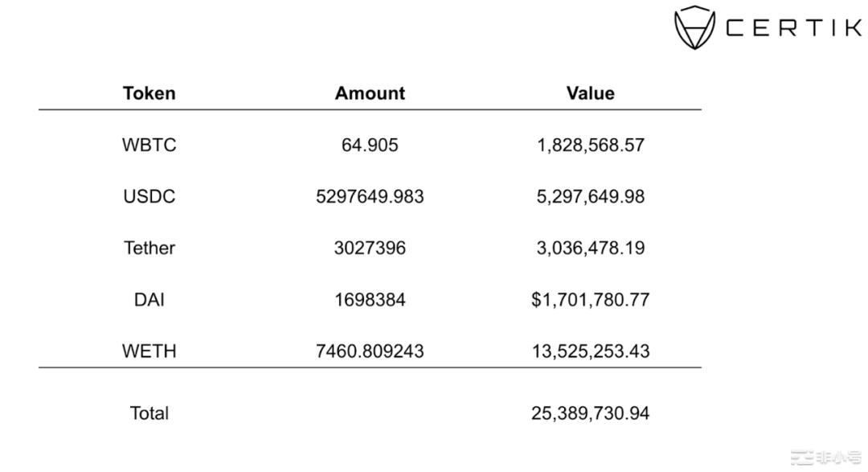Click the total value 25,389,730.94
Viewport: 868px width, 472px height.
[590, 413]
